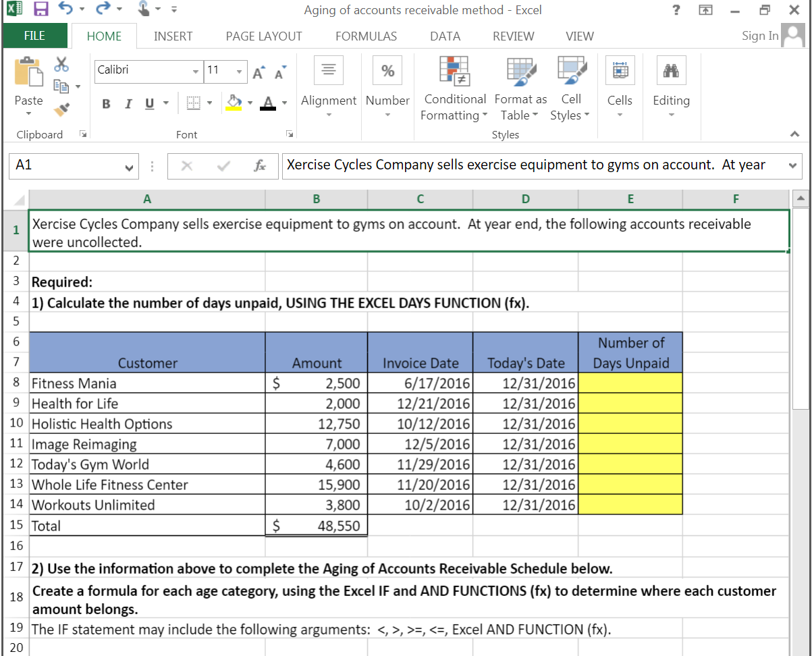Open the Calibri font name dropdown
812x656 pixels.
click(x=196, y=72)
